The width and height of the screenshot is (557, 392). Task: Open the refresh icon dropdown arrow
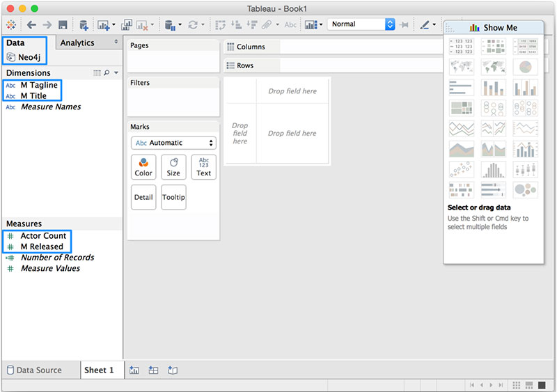point(203,24)
